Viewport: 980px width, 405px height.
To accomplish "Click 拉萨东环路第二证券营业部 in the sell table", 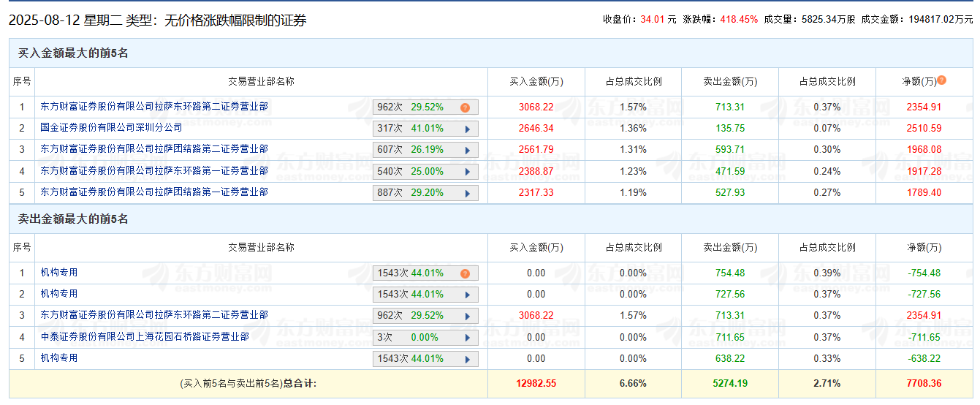I will 154,315.
